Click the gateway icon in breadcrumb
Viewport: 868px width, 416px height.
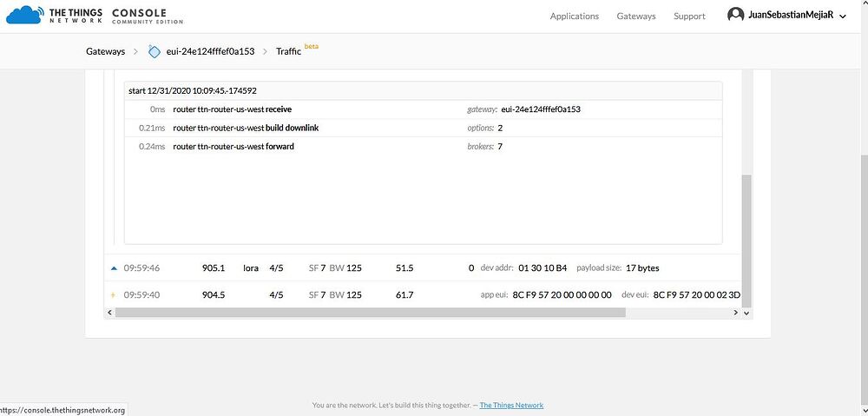point(154,51)
